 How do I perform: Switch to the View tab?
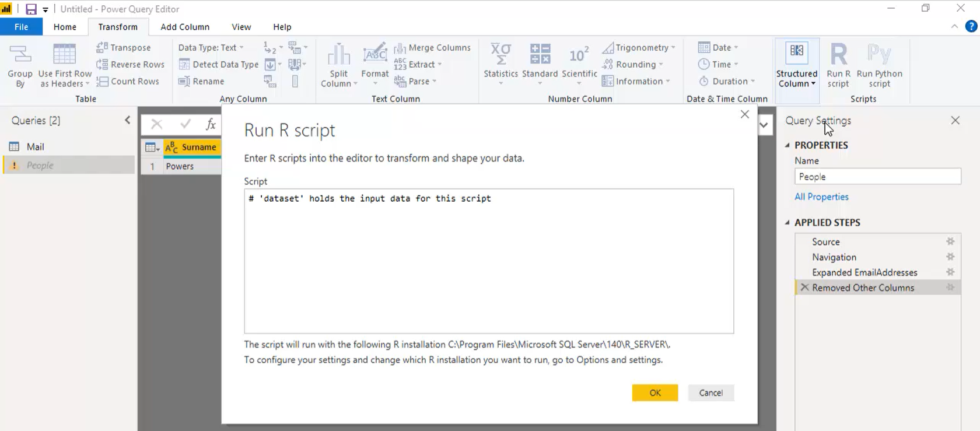241,27
